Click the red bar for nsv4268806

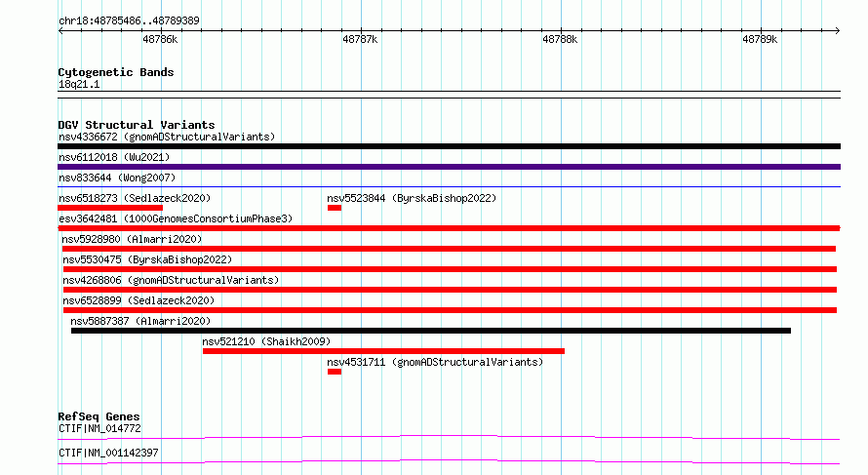450,290
